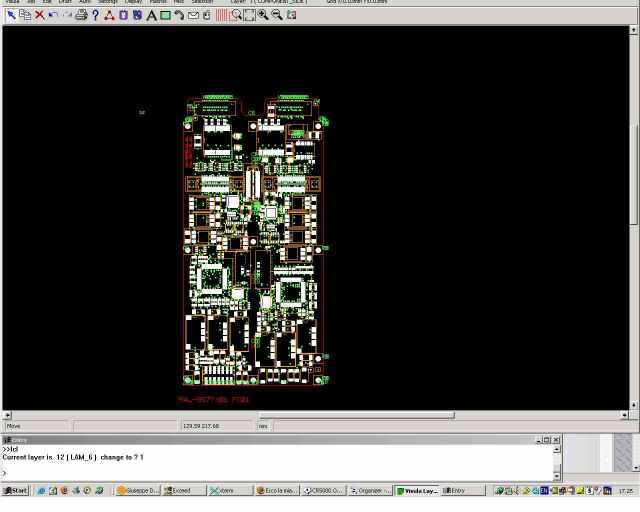
Task: Click the mouse-shaped toolbar icon
Action: [207, 15]
